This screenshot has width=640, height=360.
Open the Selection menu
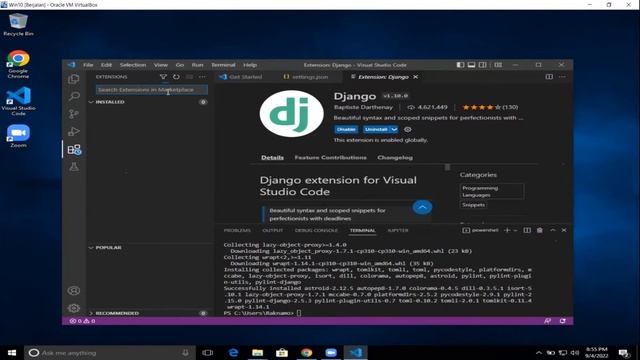click(133, 65)
